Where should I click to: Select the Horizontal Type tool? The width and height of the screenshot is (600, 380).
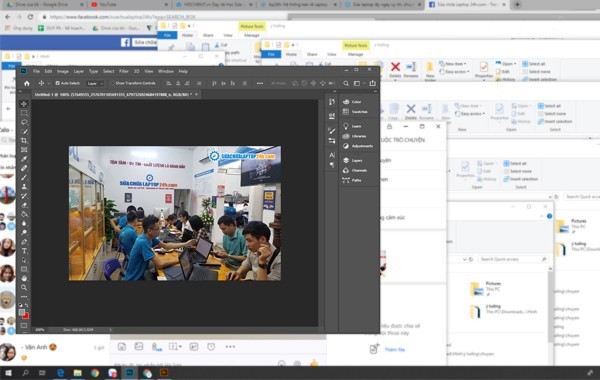coord(24,251)
